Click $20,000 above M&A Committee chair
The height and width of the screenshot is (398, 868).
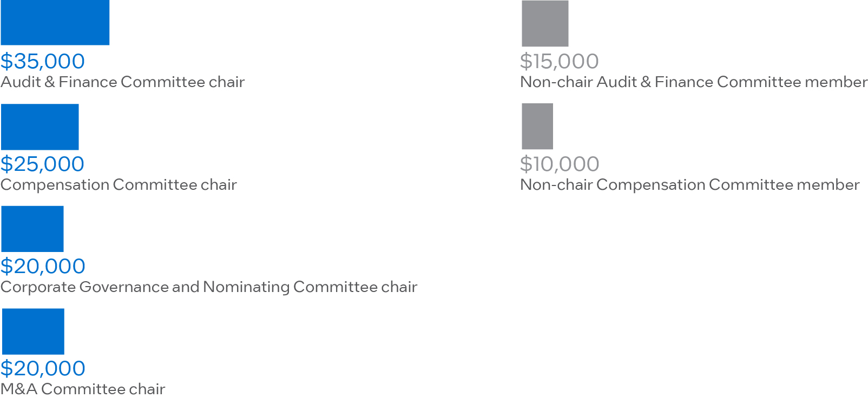43,368
